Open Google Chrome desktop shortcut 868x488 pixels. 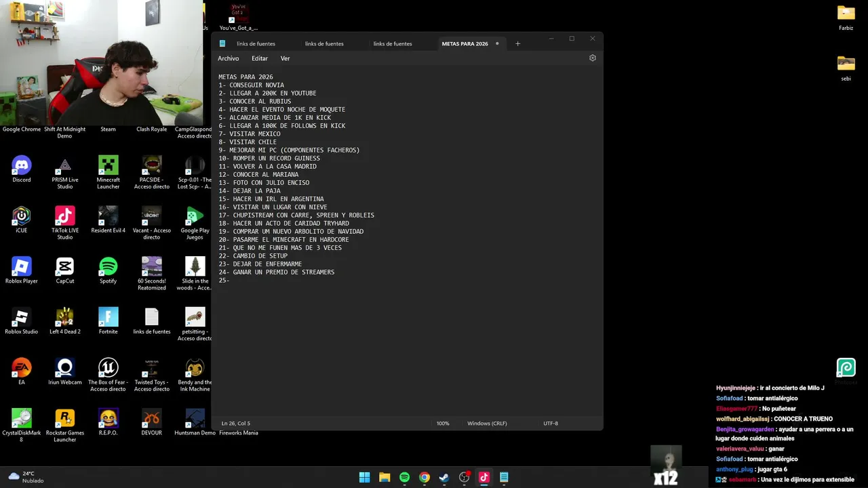(22, 129)
